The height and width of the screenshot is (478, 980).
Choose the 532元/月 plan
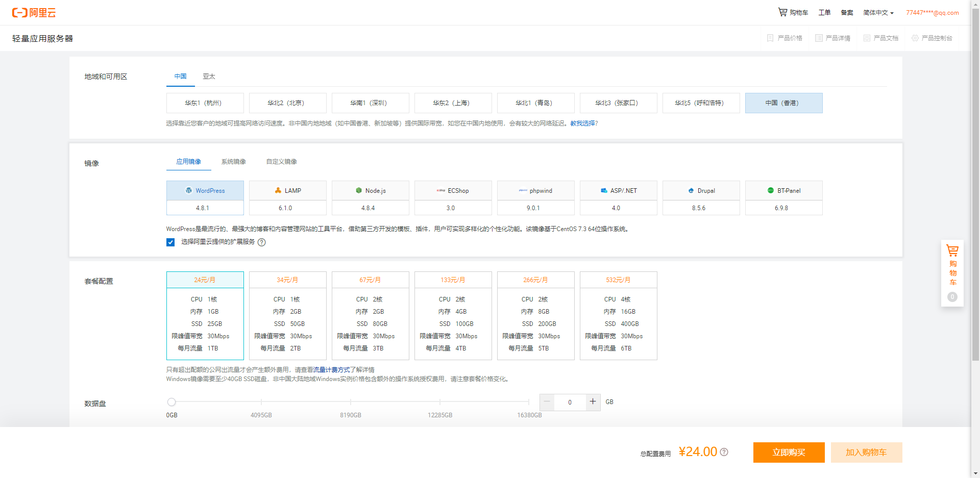(619, 316)
